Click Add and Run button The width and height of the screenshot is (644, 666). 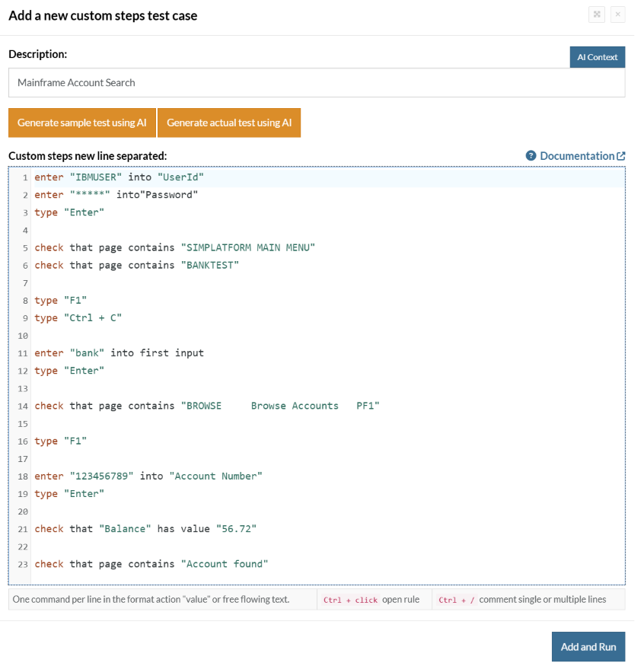(x=588, y=646)
